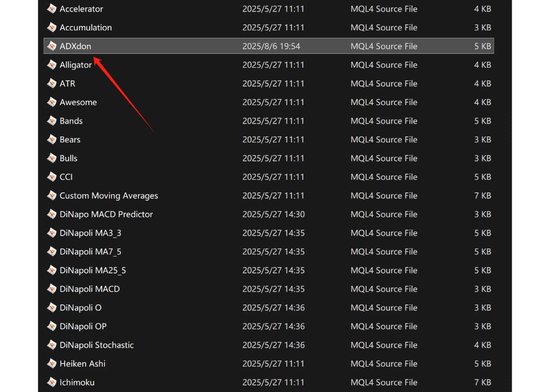Click the date modified of DiNapoli OP

click(x=274, y=326)
